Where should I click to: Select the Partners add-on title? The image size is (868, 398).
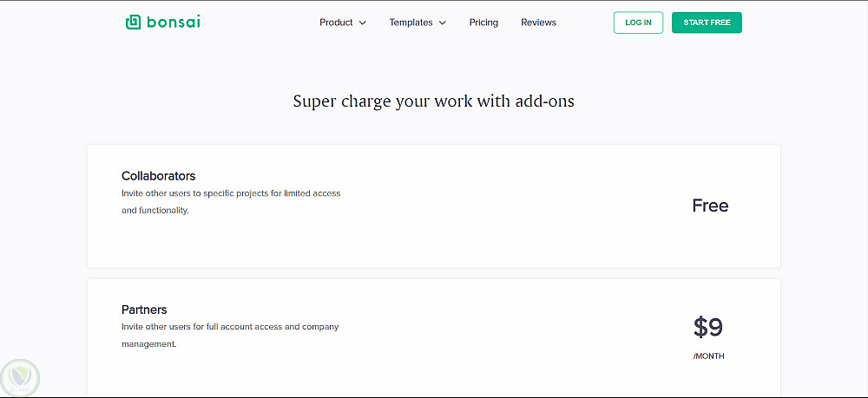(x=144, y=310)
